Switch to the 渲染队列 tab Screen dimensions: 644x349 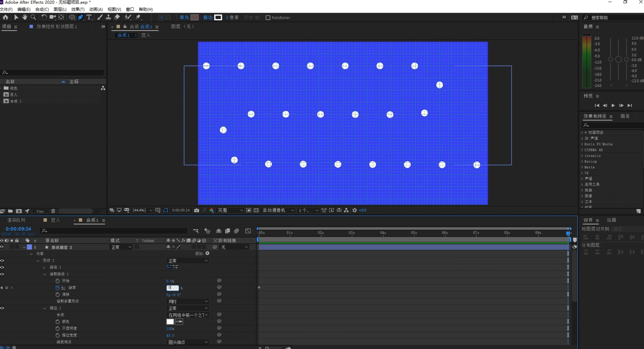coord(16,220)
